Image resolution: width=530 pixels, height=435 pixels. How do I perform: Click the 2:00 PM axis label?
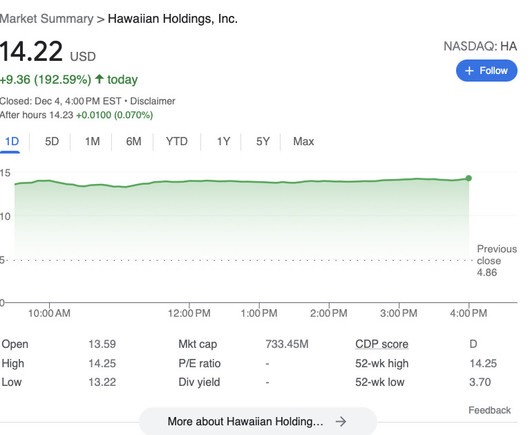click(x=329, y=313)
